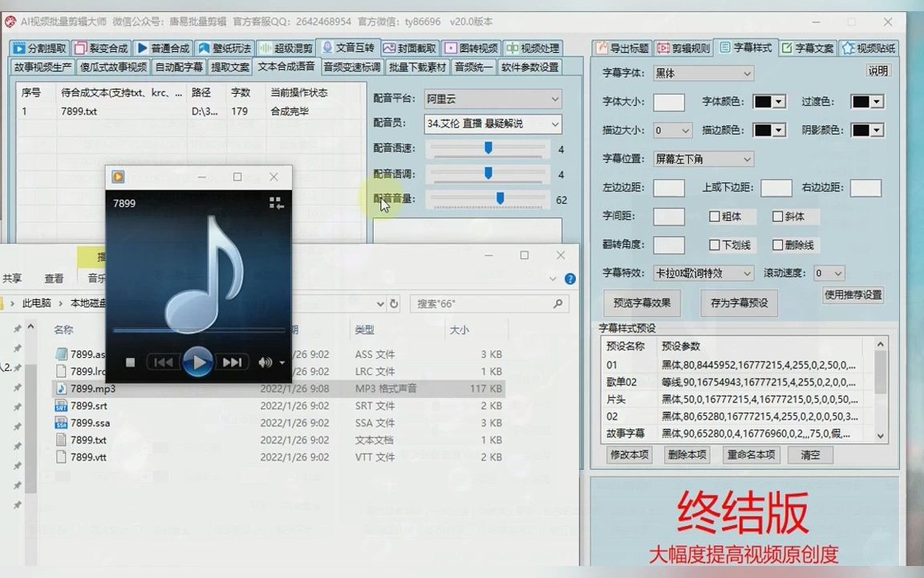
Task: Open the 字幕位置 position dropdown
Action: 746,159
